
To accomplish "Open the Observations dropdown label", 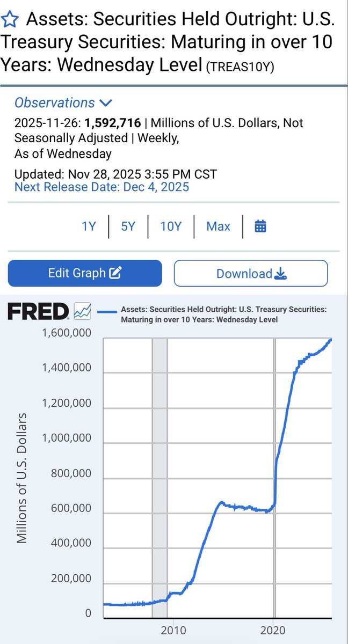I will 54,103.
